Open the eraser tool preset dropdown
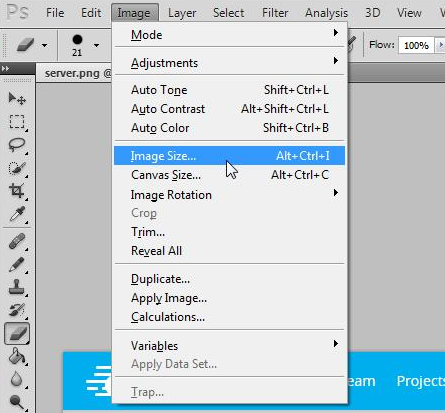Screen dimensions: 445x413 click(44, 45)
